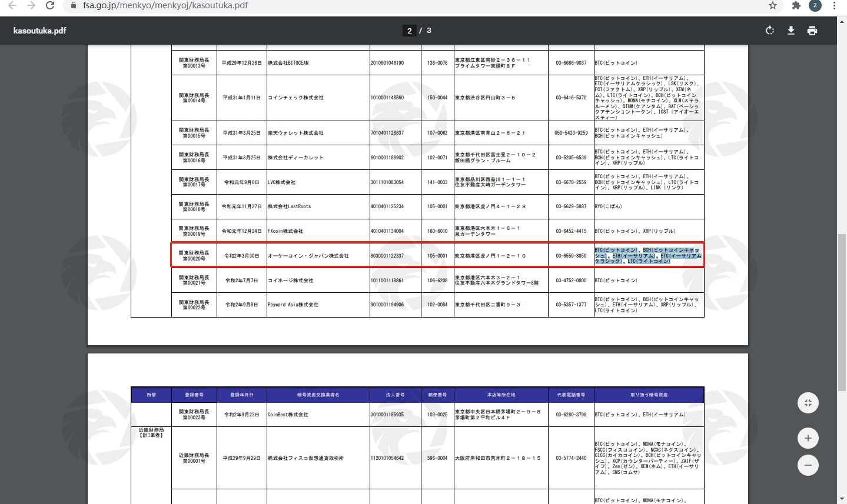Click registration number 関東財務局長 第00022号
The height and width of the screenshot is (504, 847).
tap(194, 305)
